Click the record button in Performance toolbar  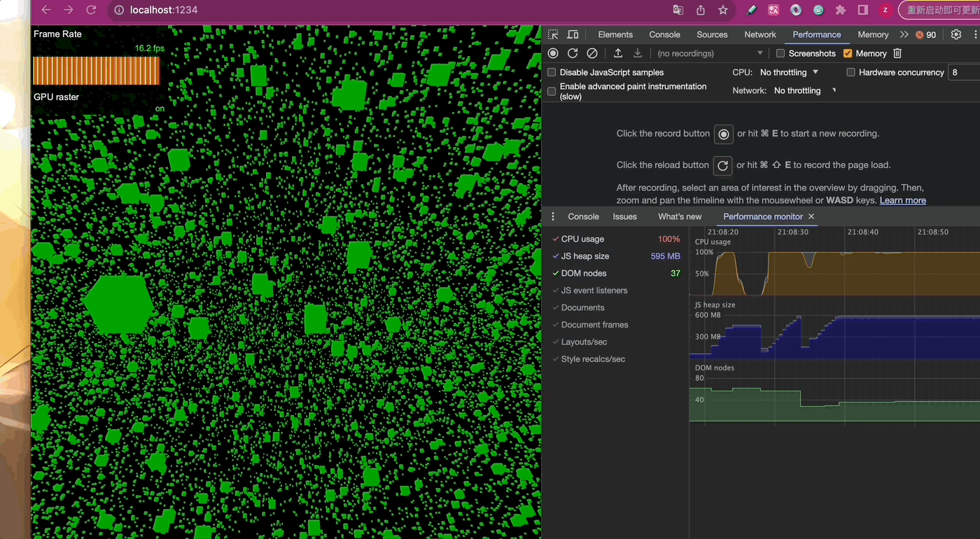click(553, 53)
